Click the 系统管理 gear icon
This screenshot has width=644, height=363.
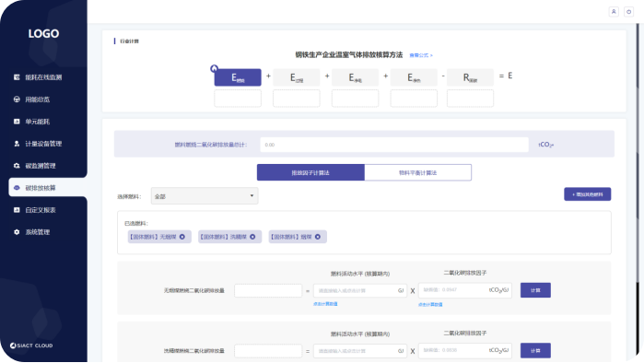17,232
